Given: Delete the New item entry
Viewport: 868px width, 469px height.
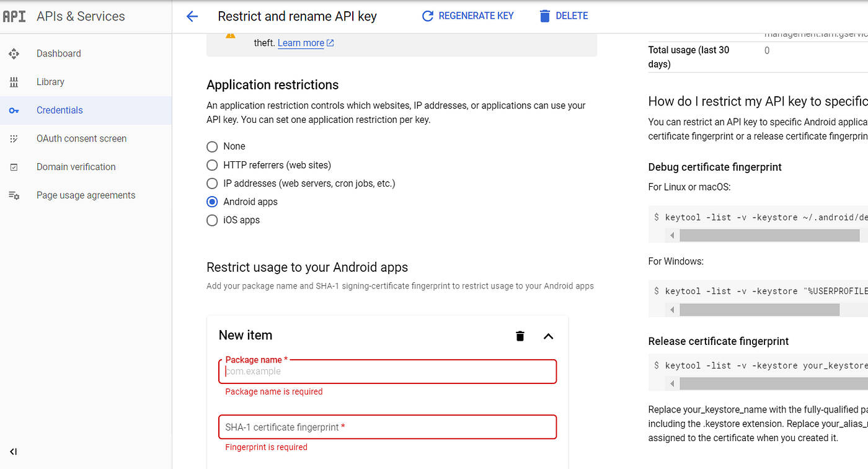Looking at the screenshot, I should [520, 336].
